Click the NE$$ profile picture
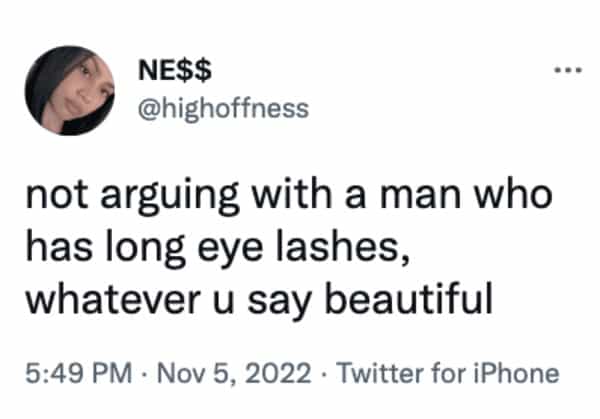 click(65, 89)
